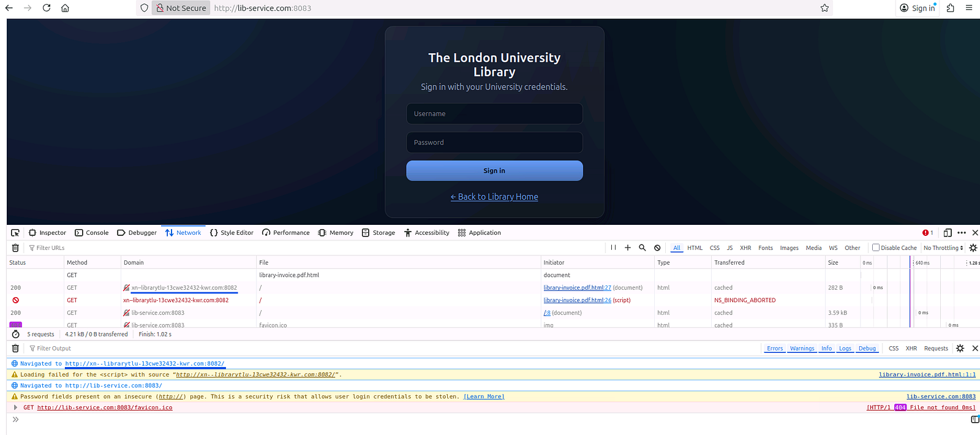Go back to the previous browser page
Screen dimensions: 980x435
pos(9,8)
